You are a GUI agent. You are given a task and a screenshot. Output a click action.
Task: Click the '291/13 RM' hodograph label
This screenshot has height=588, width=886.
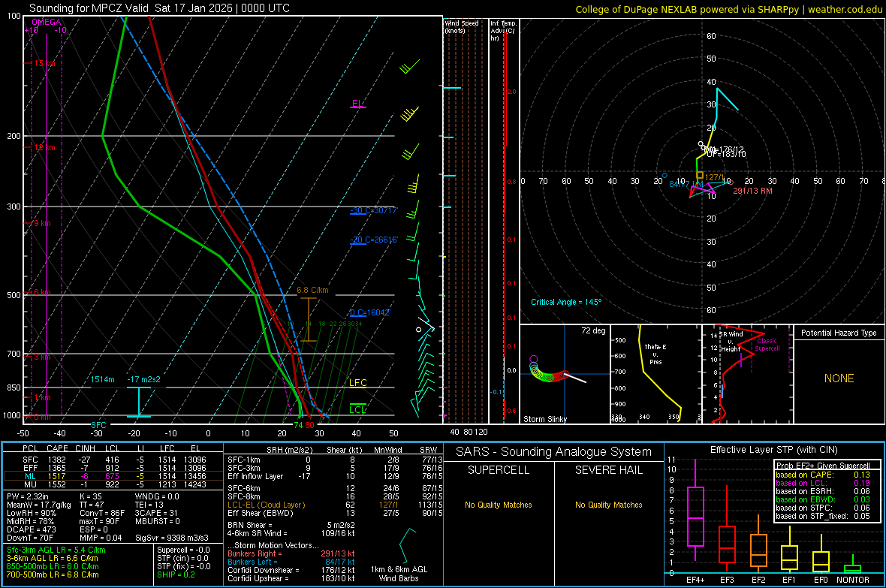[752, 191]
